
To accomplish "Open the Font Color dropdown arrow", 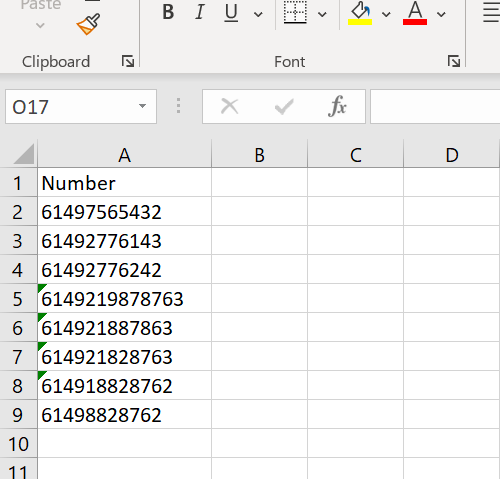I will point(441,14).
